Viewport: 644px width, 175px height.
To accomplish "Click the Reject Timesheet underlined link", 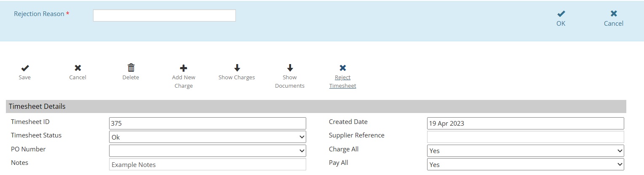I will pyautogui.click(x=343, y=82).
